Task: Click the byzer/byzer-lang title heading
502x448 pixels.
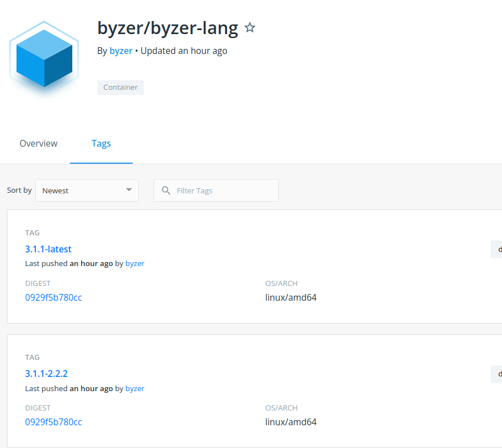Action: click(x=168, y=28)
